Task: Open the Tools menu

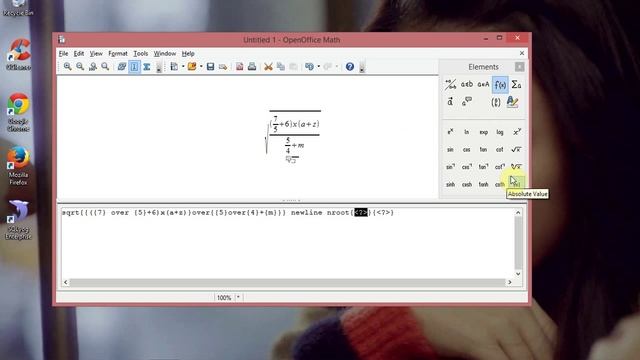Action: 141,53
